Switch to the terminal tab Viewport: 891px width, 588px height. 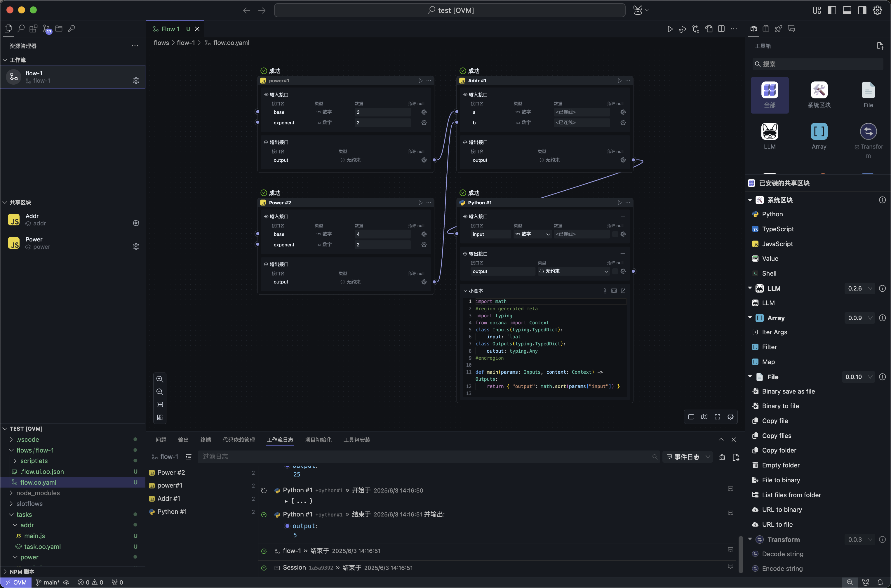click(206, 439)
